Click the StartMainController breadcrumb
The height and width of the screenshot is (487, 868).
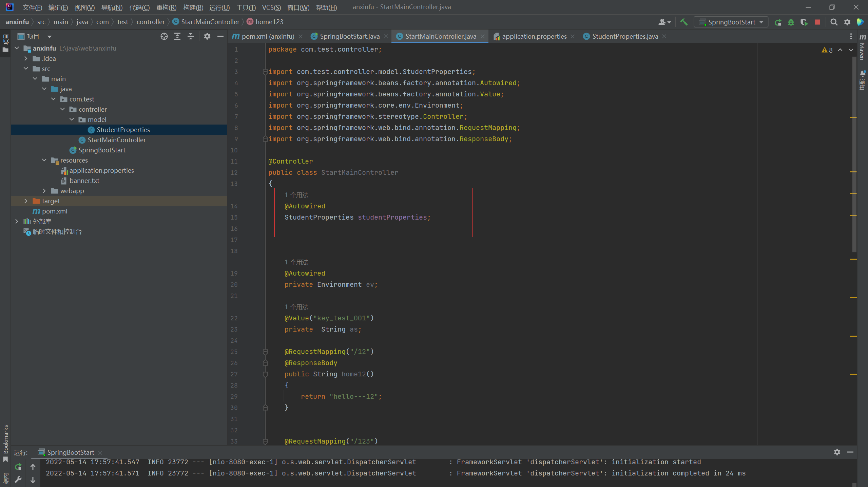210,22
